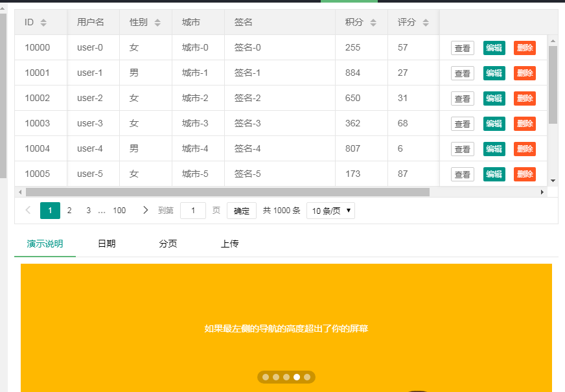The image size is (565, 392).
Task: Click the table horizontal scrollbar thumb
Action: (x=227, y=192)
